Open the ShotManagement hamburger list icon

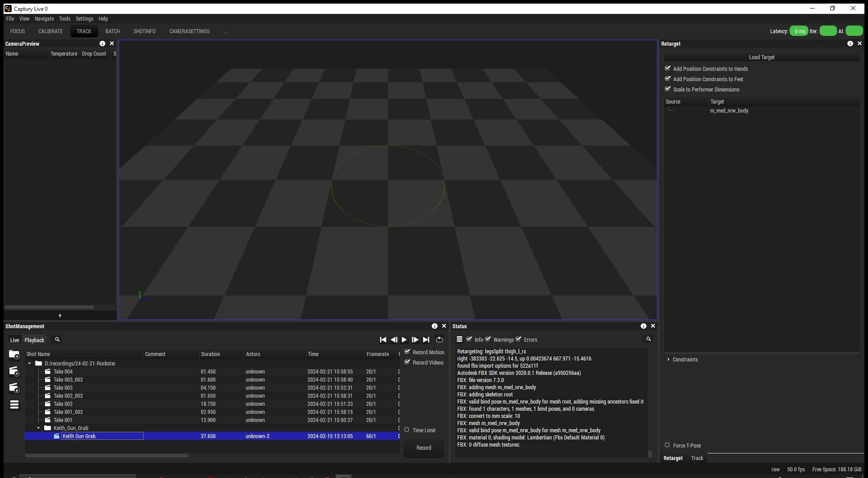coord(14,405)
